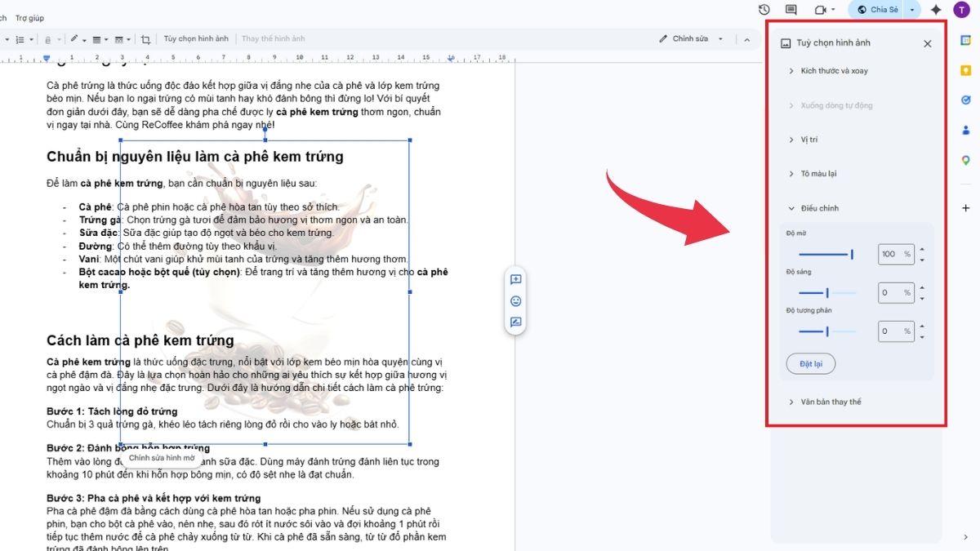Image resolution: width=980 pixels, height=551 pixels.
Task: Open the border weight dropdown
Action: click(100, 39)
